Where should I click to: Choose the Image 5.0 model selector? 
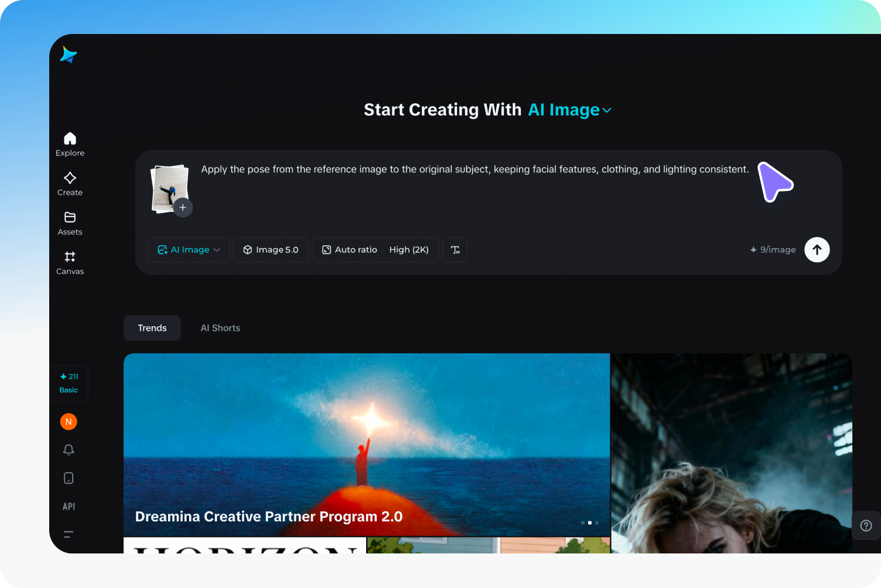(x=271, y=249)
